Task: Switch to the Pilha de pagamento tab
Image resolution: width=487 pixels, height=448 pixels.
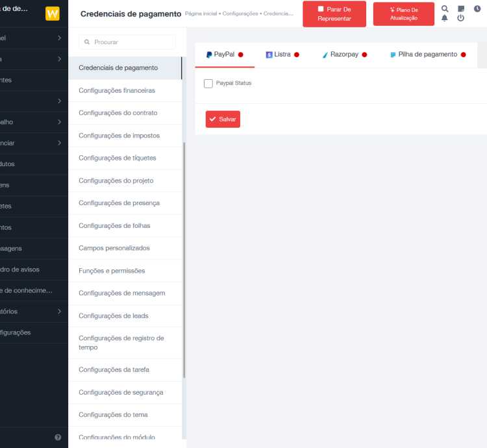Action: (427, 55)
